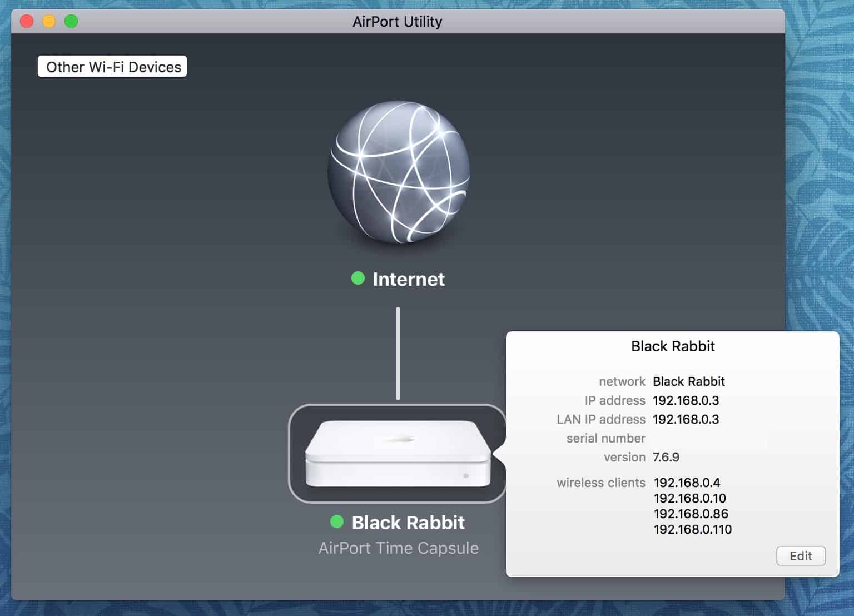The image size is (854, 616).
Task: Click the Internet globe icon
Action: click(398, 172)
